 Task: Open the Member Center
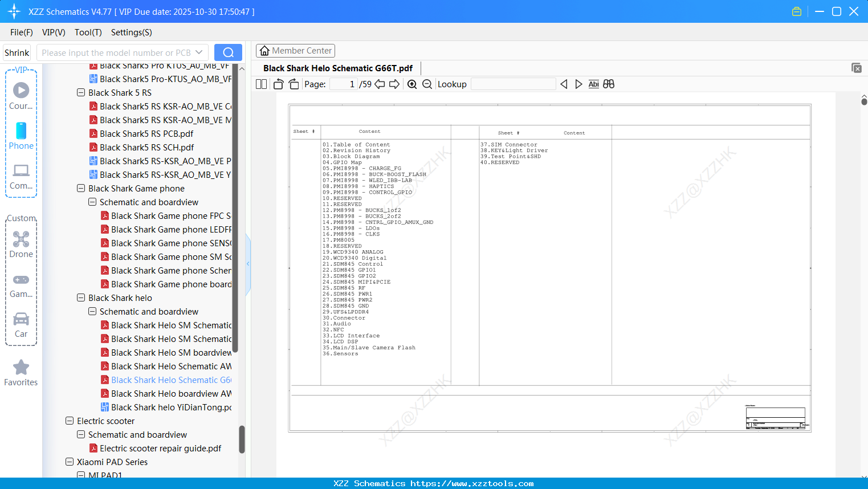[295, 51]
